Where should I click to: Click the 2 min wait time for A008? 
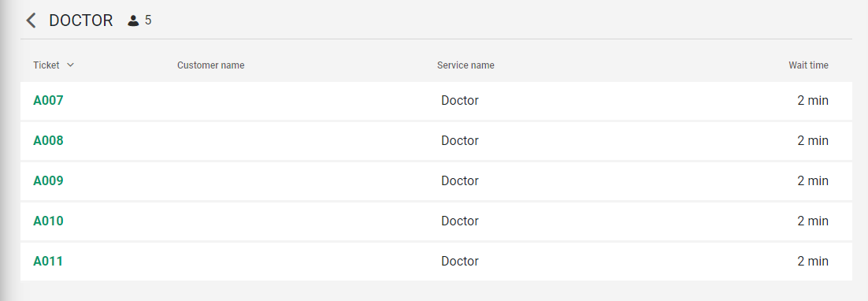813,140
